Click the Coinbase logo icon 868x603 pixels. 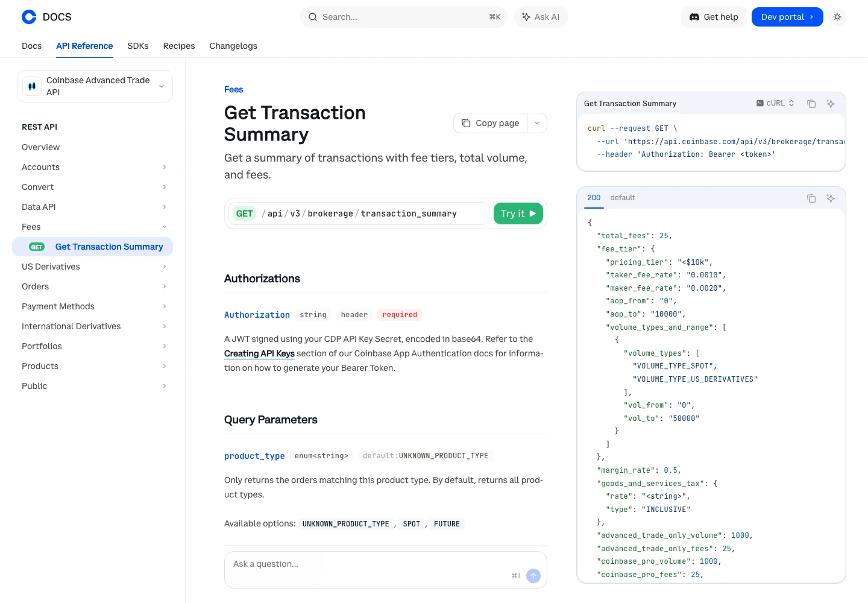point(29,17)
